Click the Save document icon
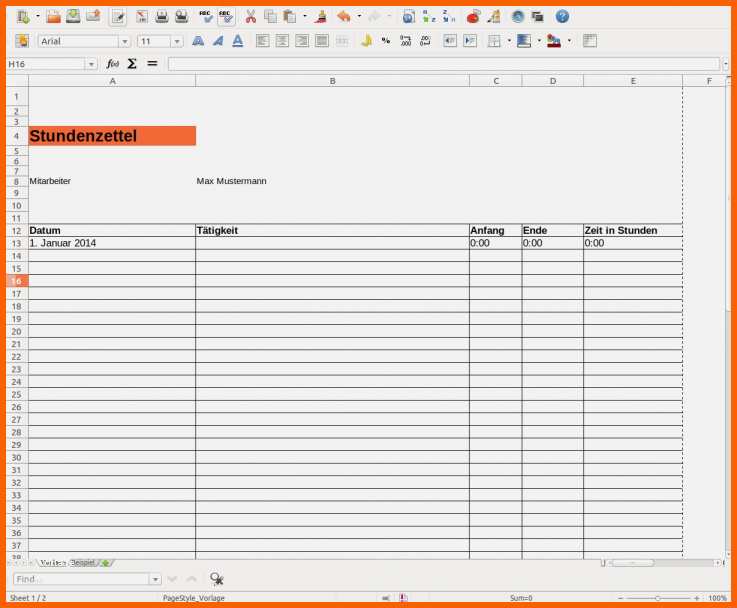737x608 pixels. pyautogui.click(x=73, y=17)
